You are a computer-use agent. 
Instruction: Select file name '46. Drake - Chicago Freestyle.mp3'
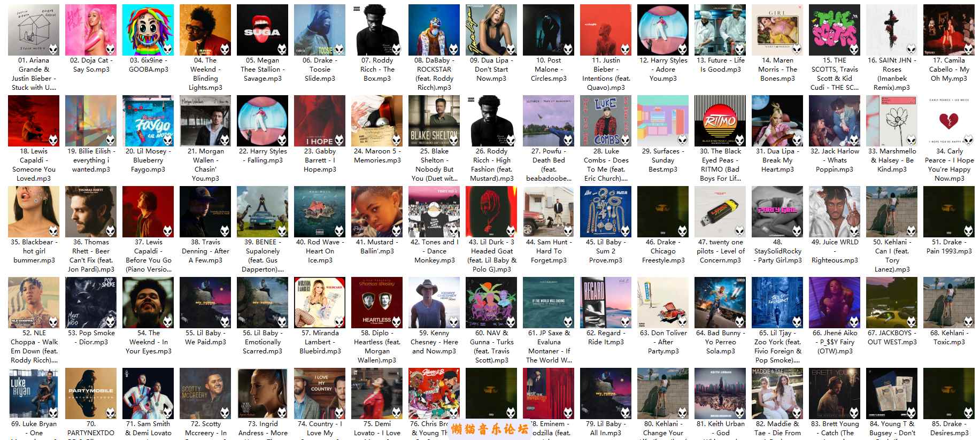tap(663, 251)
